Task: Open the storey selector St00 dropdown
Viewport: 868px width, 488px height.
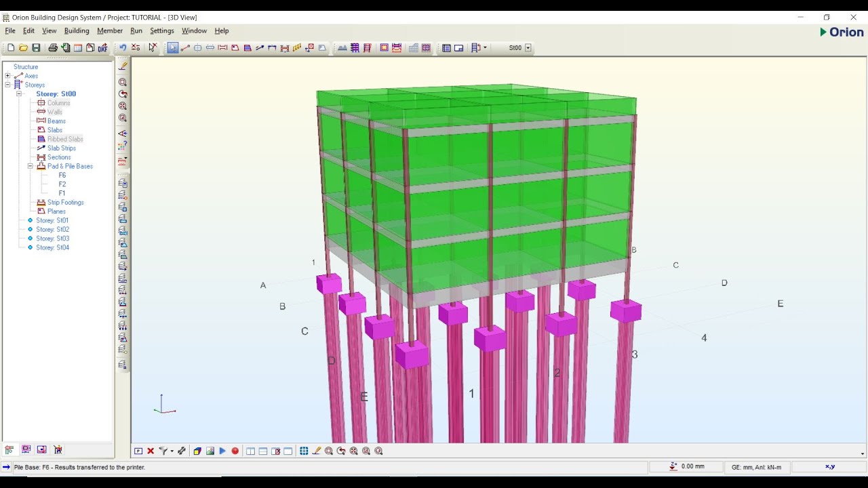Action: point(528,47)
